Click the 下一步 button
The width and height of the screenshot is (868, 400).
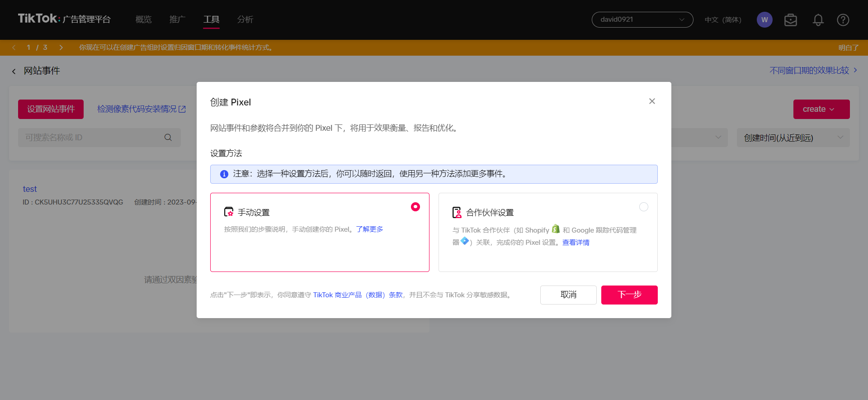point(629,295)
